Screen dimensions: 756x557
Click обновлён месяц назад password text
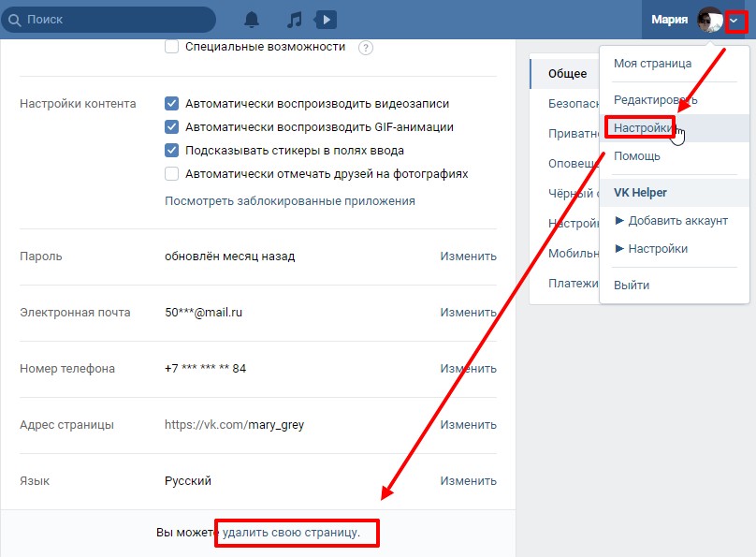(230, 257)
